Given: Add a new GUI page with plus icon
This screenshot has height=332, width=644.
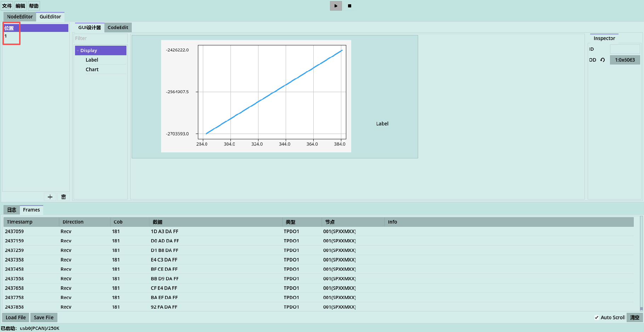Looking at the screenshot, I should (50, 197).
